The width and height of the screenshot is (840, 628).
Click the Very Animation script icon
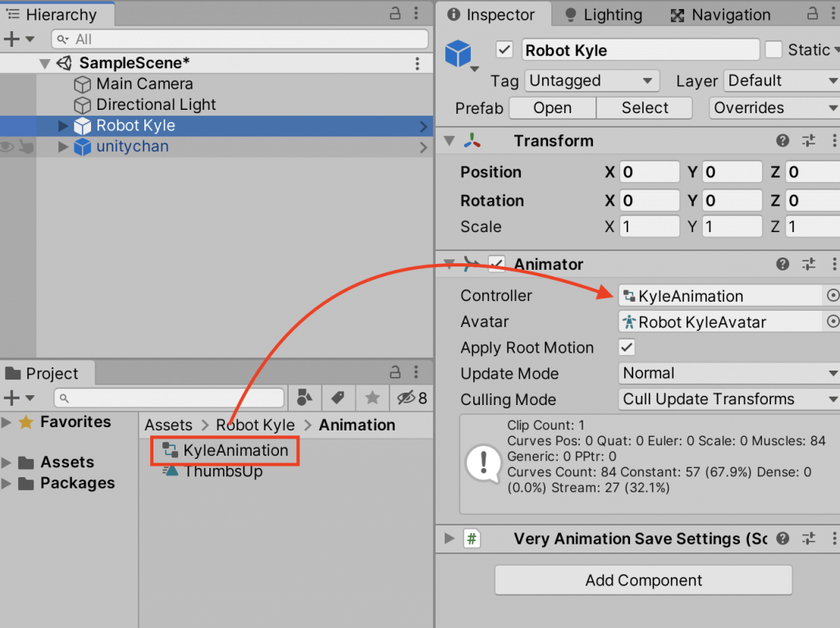pos(472,539)
